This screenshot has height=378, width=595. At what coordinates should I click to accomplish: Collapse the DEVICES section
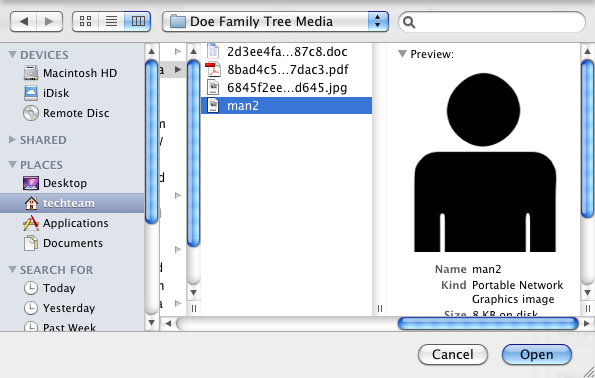click(x=13, y=55)
